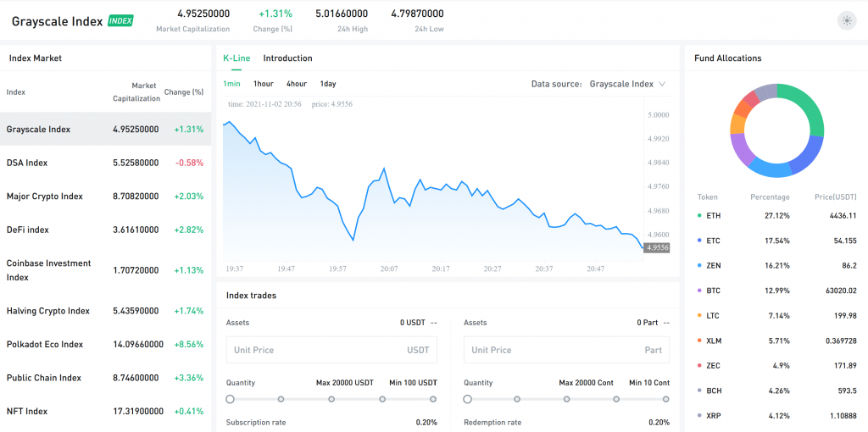This screenshot has width=868, height=432.
Task: Click the ZEC token row
Action: pyautogui.click(x=776, y=366)
